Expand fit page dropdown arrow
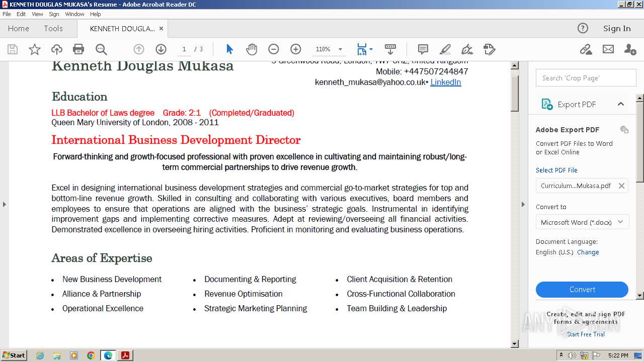644x362 pixels. point(371,49)
